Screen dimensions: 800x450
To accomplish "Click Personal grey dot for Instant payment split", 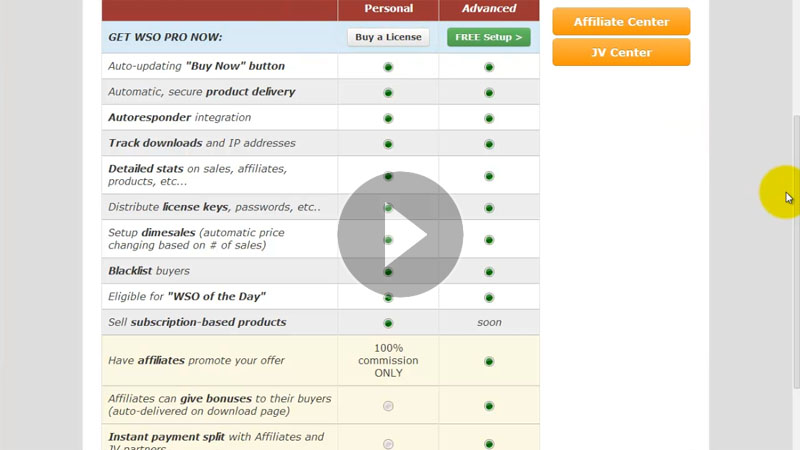I will (388, 443).
